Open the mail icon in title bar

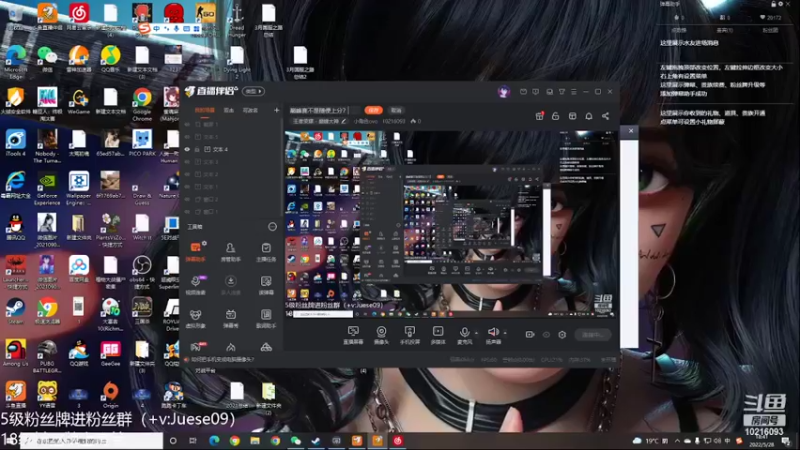tap(523, 92)
